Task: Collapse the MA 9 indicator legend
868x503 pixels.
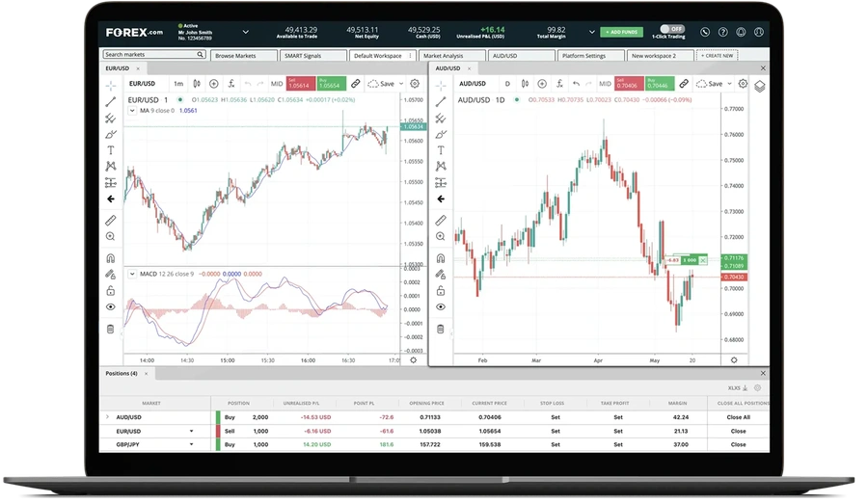Action: [132, 110]
